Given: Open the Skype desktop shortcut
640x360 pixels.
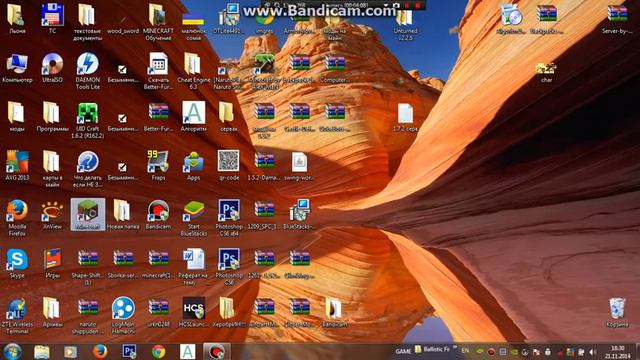Looking at the screenshot, I should click(17, 263).
